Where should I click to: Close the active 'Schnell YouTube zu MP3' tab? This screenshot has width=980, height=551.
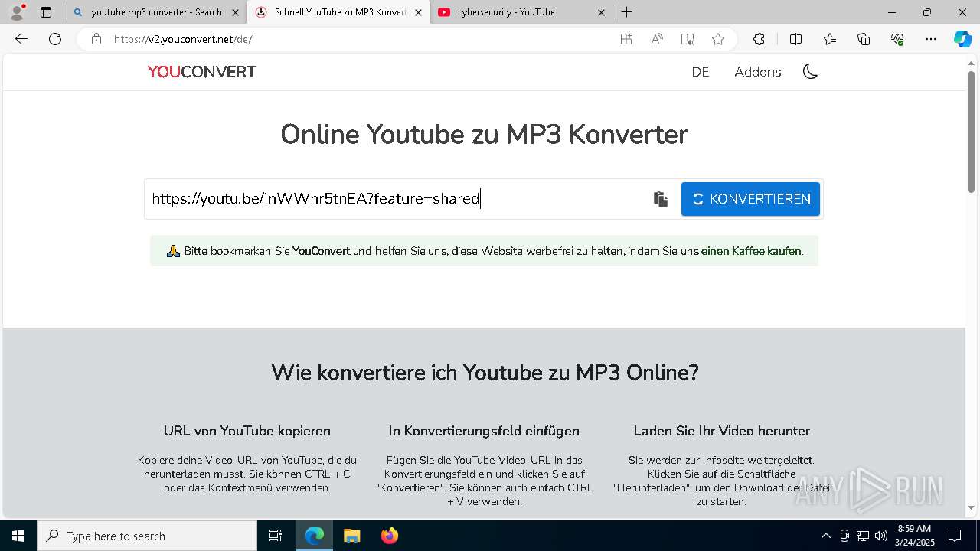click(418, 12)
